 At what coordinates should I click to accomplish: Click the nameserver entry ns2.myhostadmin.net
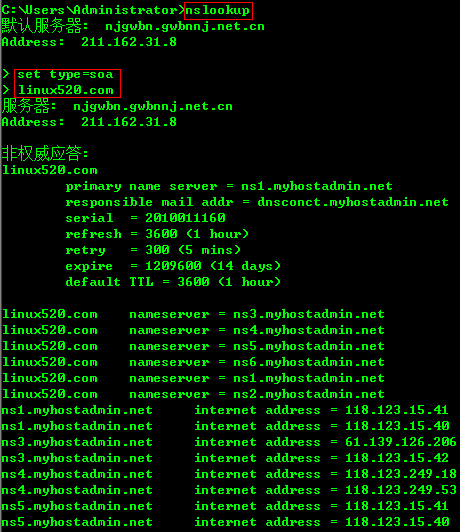pos(309,394)
